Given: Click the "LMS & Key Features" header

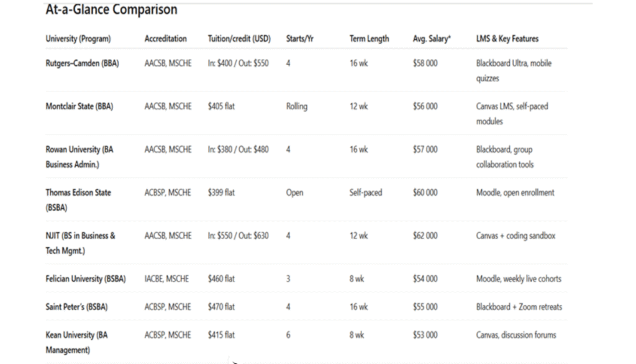Looking at the screenshot, I should [x=507, y=39].
